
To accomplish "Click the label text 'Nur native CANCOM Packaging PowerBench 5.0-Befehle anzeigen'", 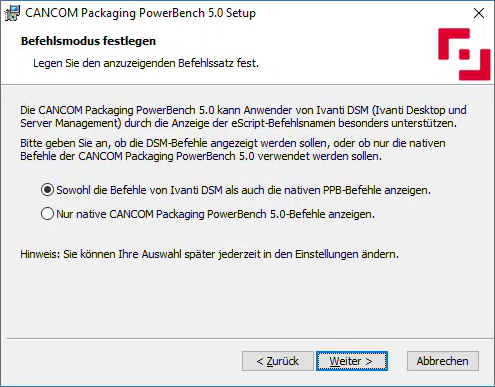I will pos(215,214).
